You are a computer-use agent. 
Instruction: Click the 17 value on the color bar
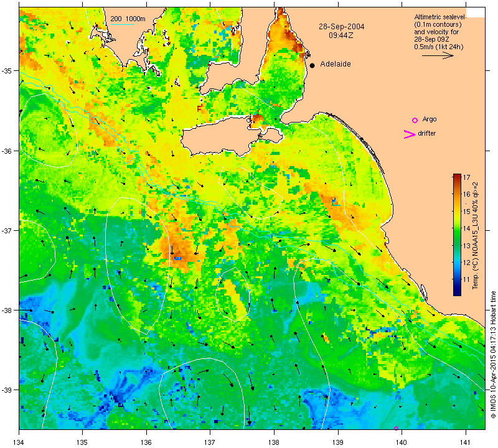coord(466,177)
